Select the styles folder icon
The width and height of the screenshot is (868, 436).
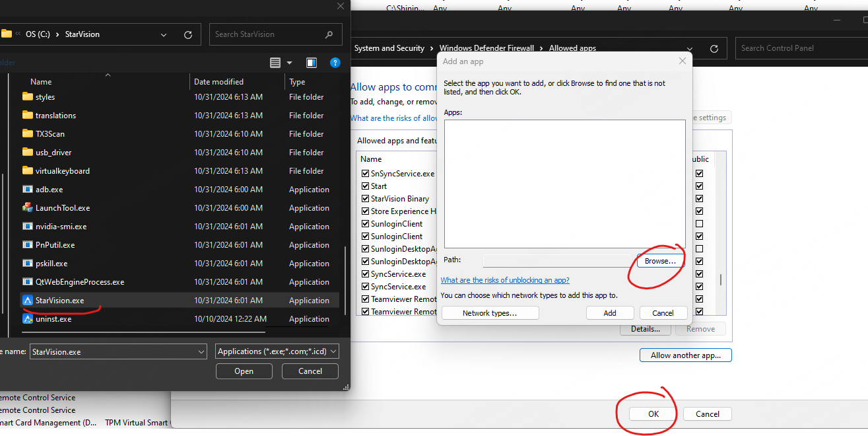[28, 96]
